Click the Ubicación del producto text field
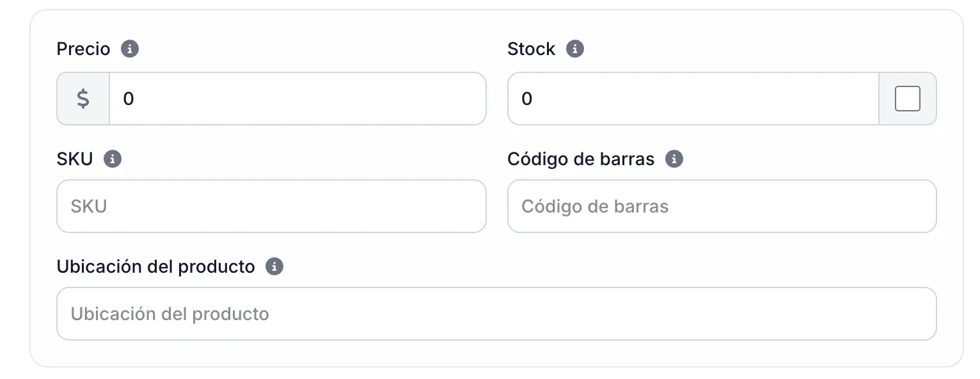The height and width of the screenshot is (379, 980). point(496,314)
